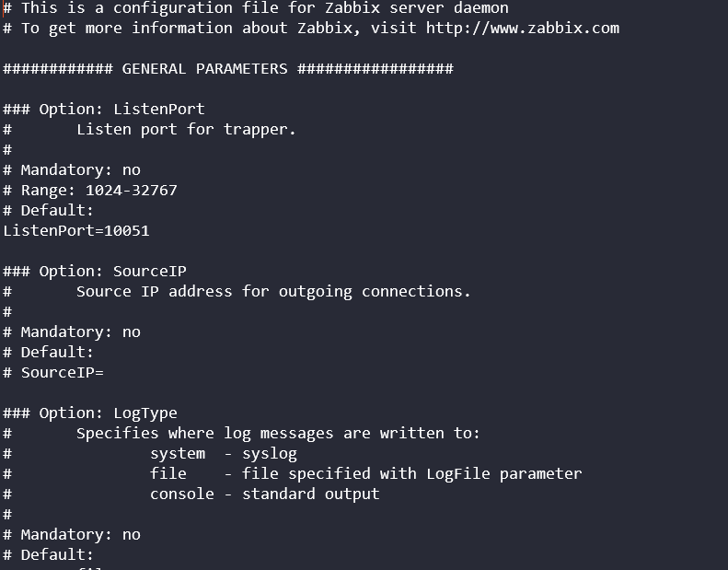
Task: Click 'Mandatory: no' under the SourceIP option
Action: tap(80, 332)
